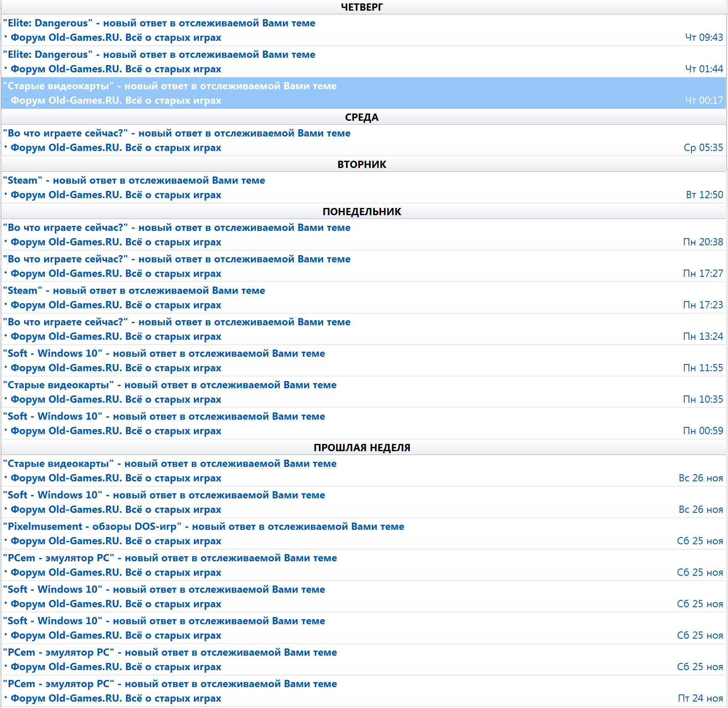Open the Во что играете сейчас? message Ср 05:35

[x=364, y=140]
